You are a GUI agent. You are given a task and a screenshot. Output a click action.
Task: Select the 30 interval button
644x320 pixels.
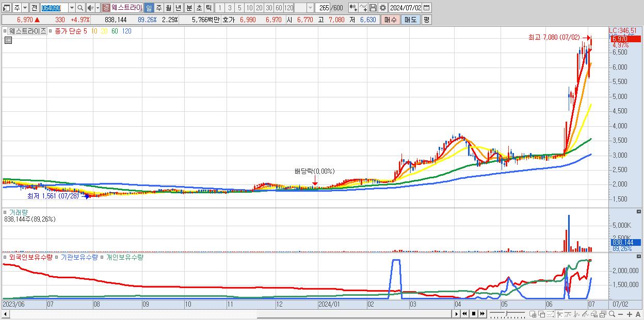point(269,8)
